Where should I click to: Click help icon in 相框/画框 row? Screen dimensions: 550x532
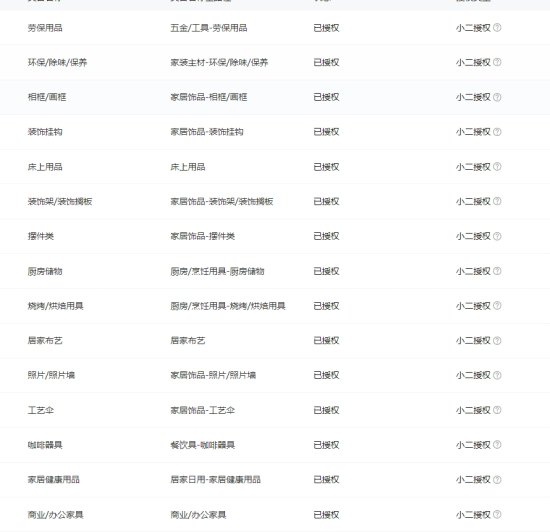(497, 97)
